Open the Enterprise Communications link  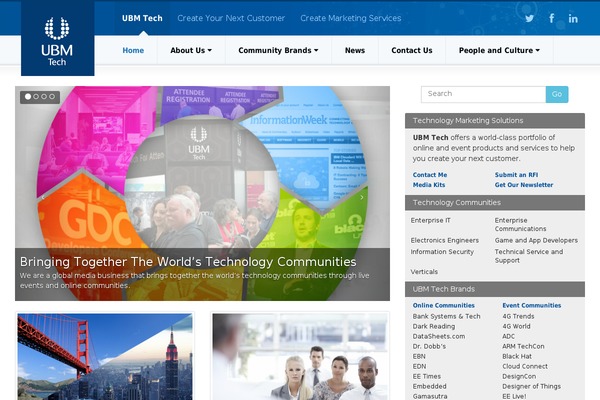[520, 224]
